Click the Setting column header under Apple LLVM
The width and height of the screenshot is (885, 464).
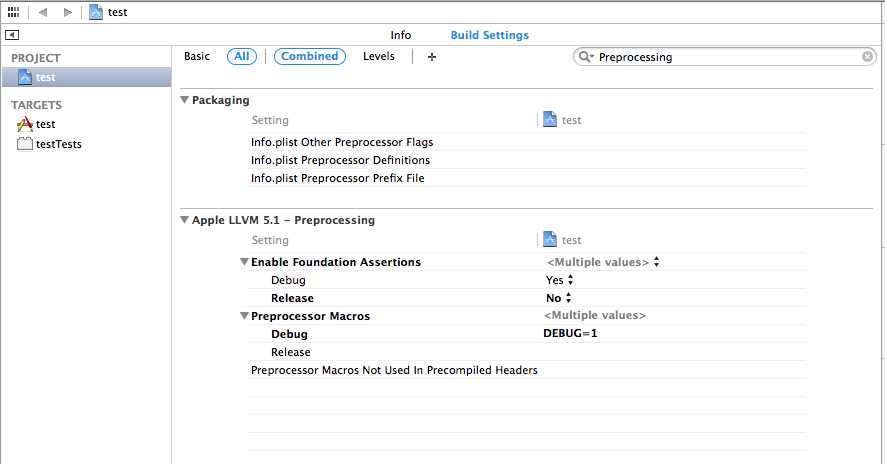point(270,240)
